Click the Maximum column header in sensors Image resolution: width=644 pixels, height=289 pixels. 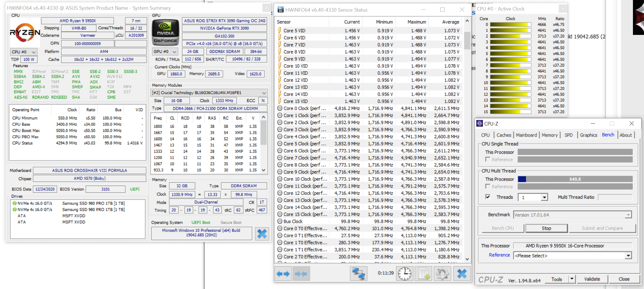(x=412, y=22)
